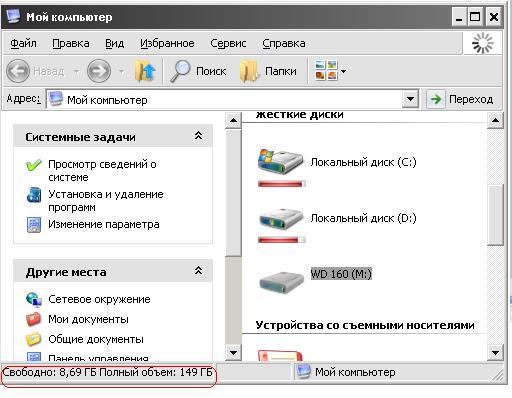The image size is (512, 398).
Task: Open the Back button history dropdown
Action: [76, 71]
